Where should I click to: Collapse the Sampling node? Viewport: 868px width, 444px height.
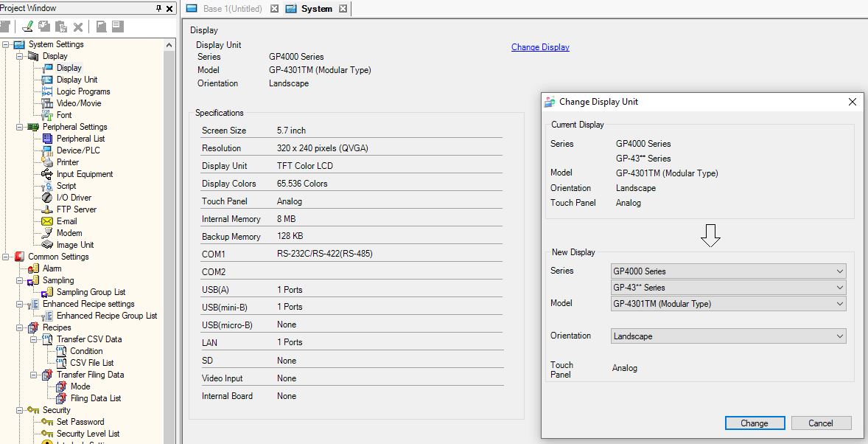[19, 280]
